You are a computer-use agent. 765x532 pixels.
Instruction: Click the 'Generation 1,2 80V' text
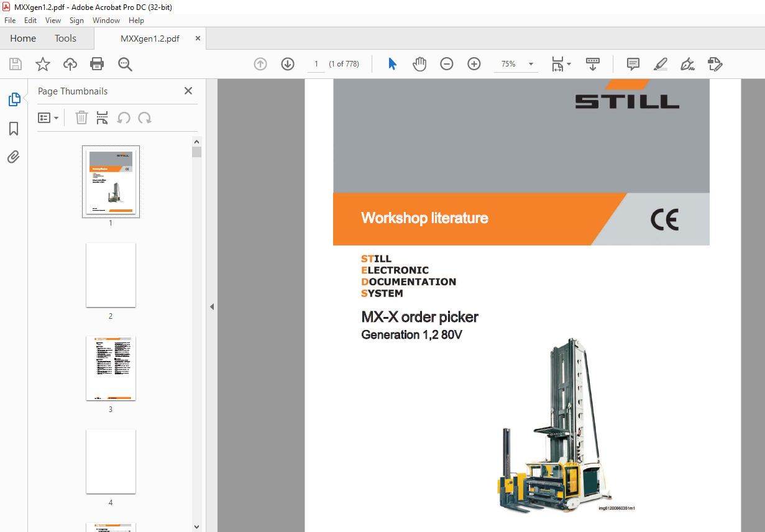pyautogui.click(x=411, y=335)
